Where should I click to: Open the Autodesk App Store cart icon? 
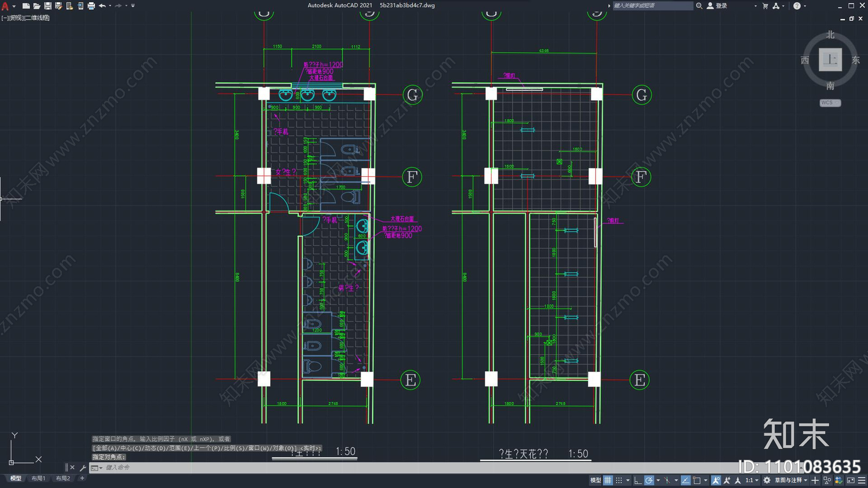click(765, 6)
